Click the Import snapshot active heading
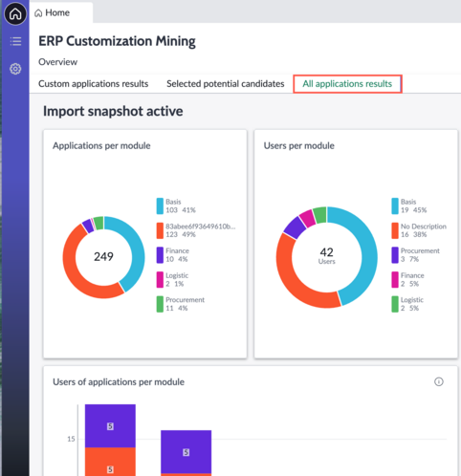461x476 pixels. coord(113,111)
